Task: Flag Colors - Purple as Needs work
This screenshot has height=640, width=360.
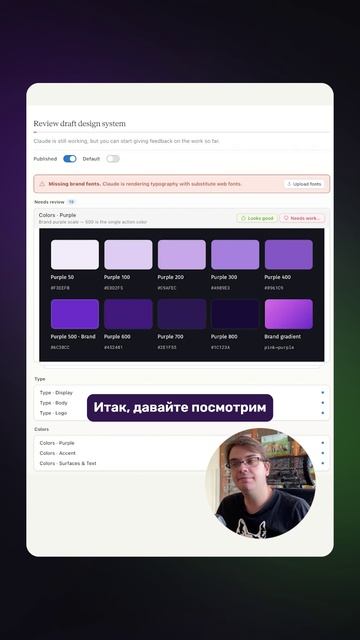Action: click(x=302, y=218)
